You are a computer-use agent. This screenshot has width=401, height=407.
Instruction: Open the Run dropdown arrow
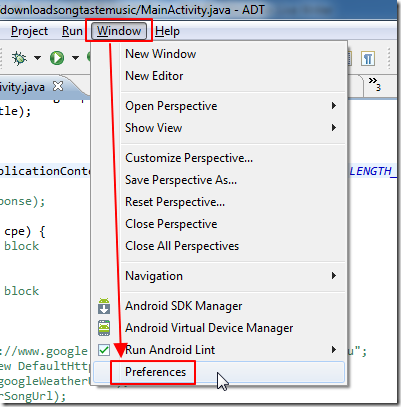point(76,58)
